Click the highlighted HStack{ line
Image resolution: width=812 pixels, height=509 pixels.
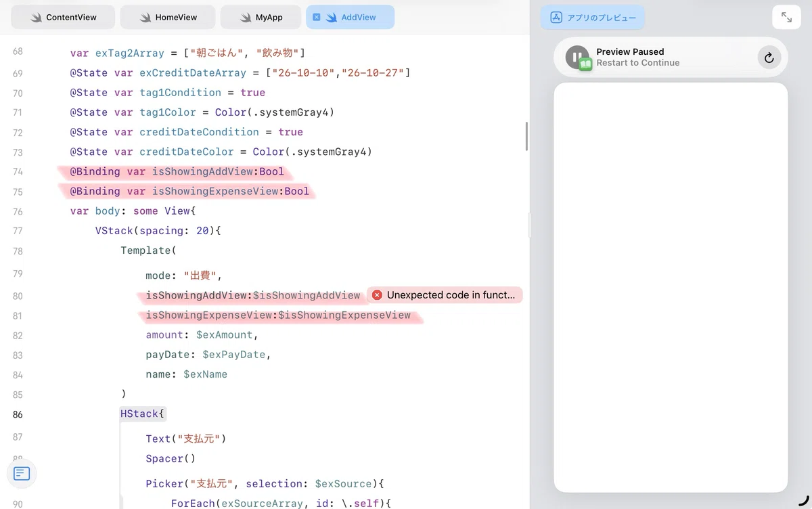(143, 414)
